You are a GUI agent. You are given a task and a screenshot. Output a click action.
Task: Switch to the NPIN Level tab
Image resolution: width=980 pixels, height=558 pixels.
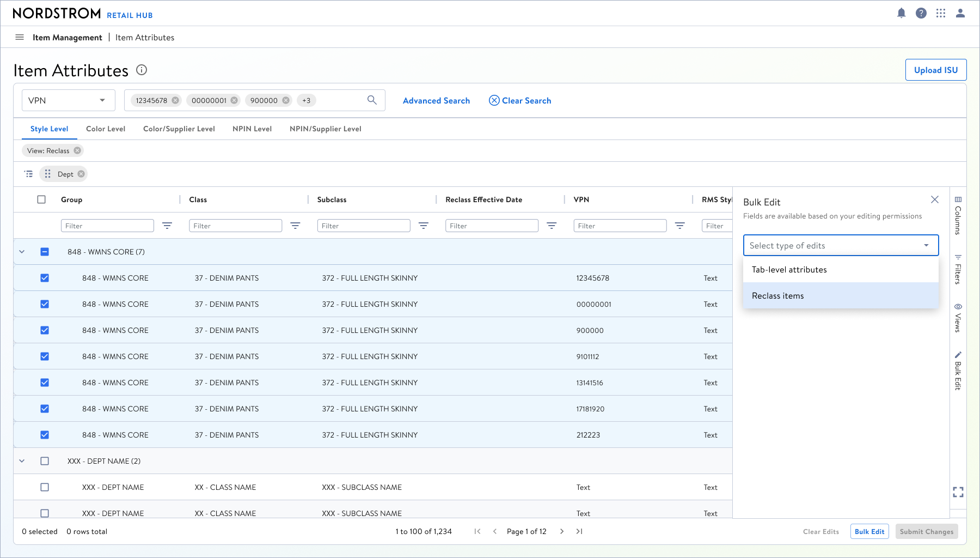pyautogui.click(x=252, y=129)
